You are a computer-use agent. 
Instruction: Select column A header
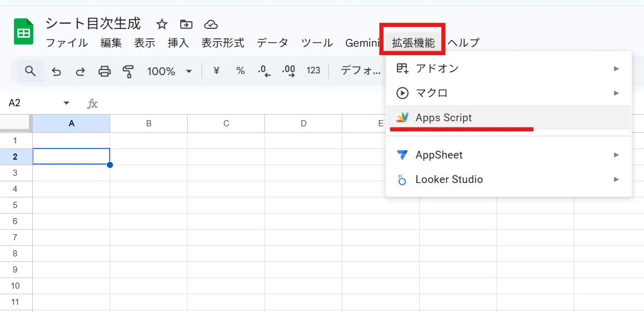[71, 123]
